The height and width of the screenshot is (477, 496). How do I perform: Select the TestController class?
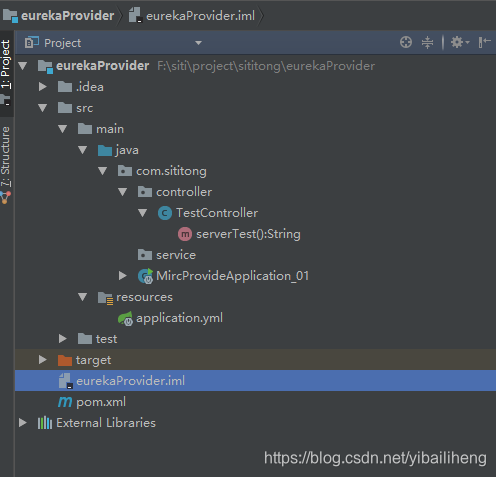pos(217,213)
